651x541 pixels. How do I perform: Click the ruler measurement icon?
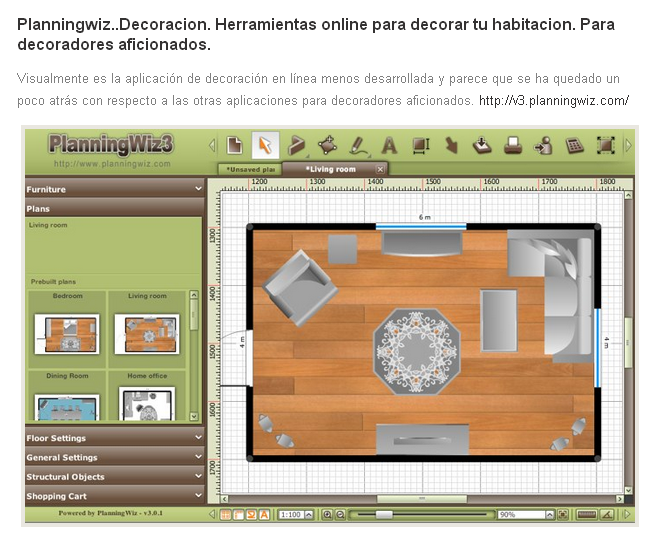tap(587, 515)
